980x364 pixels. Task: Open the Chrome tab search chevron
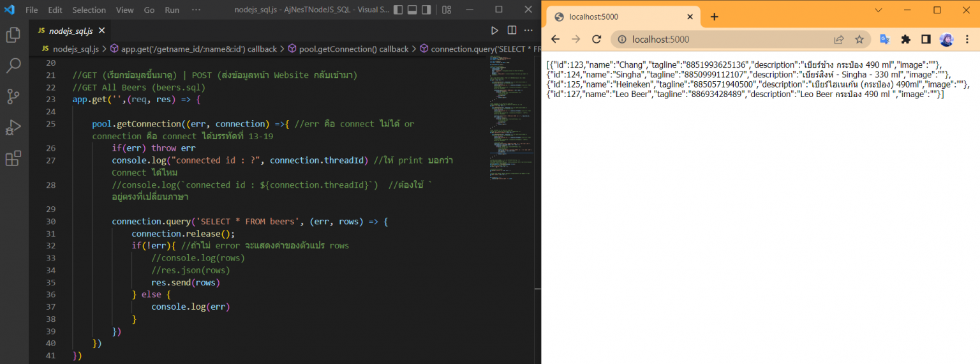(x=879, y=10)
